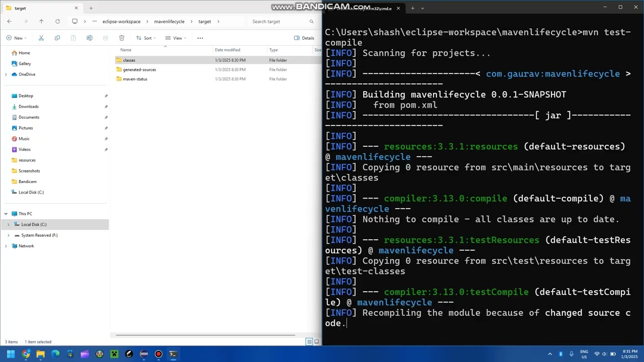Viewport: 644px width, 362px height.
Task: Open the New dropdown in Explorer toolbar
Action: pyautogui.click(x=16, y=38)
